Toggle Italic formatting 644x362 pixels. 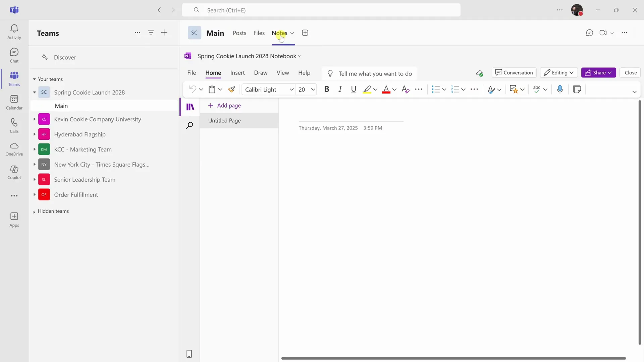point(340,89)
